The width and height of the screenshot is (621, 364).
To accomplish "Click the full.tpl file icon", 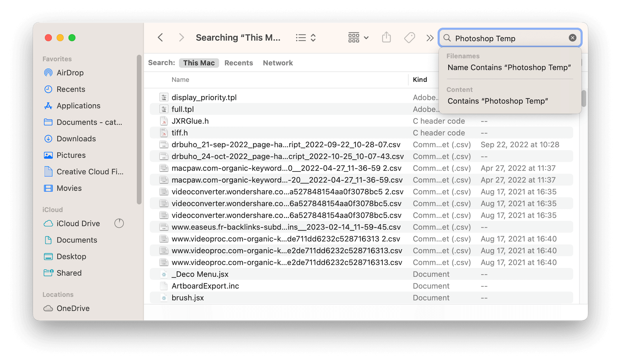I will pyautogui.click(x=164, y=109).
